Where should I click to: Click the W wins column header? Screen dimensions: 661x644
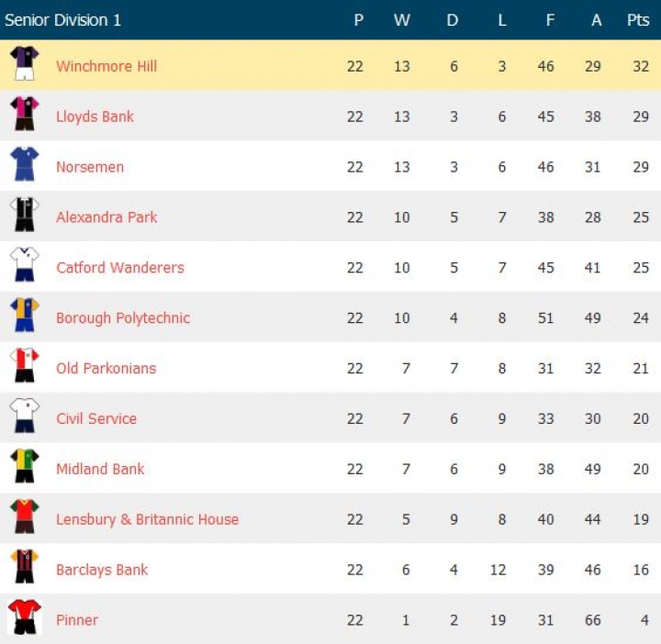pyautogui.click(x=402, y=20)
